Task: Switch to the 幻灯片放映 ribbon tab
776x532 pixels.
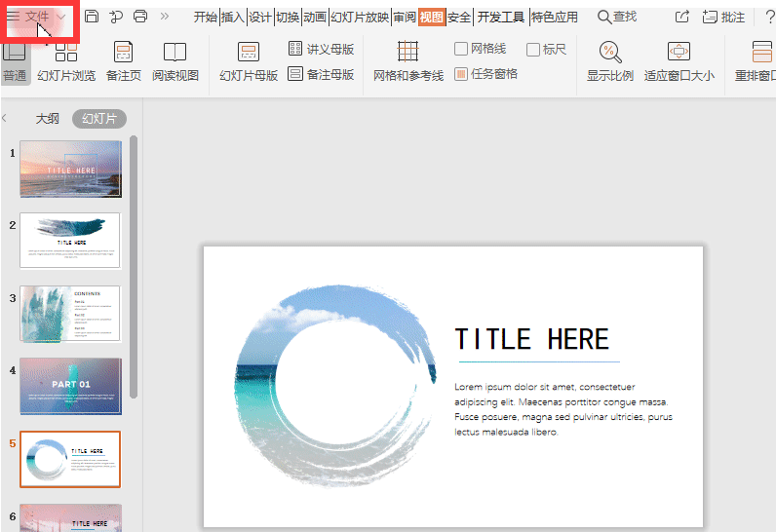Action: pyautogui.click(x=360, y=18)
